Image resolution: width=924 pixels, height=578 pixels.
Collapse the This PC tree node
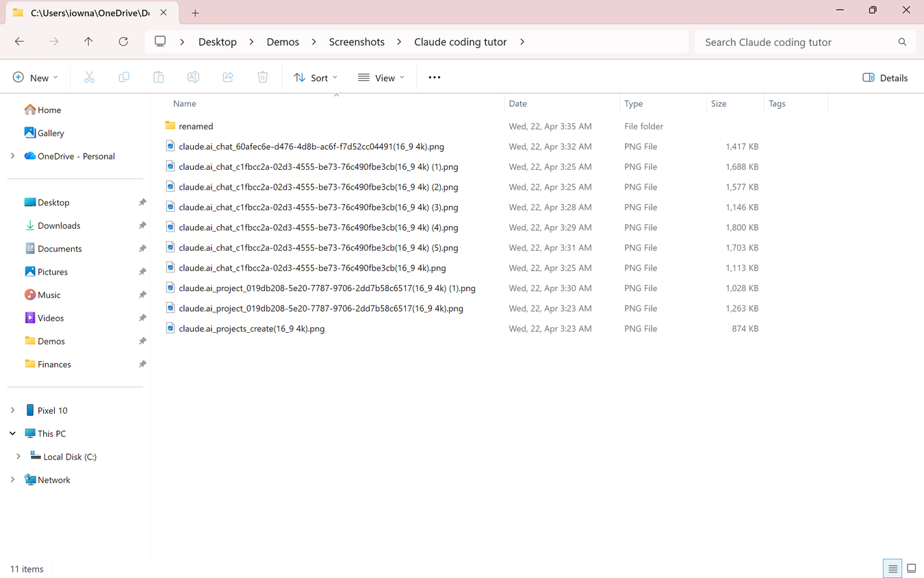pos(12,433)
